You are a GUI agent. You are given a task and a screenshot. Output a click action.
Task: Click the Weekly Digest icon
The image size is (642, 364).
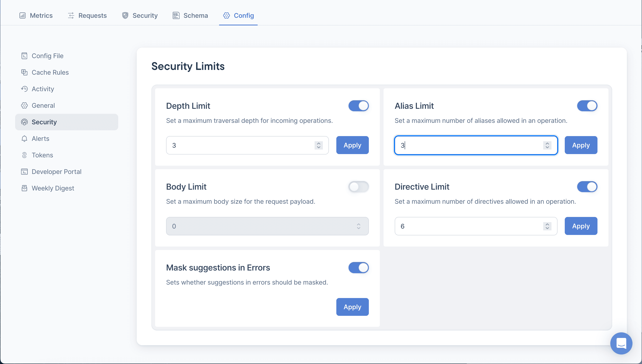coord(24,188)
